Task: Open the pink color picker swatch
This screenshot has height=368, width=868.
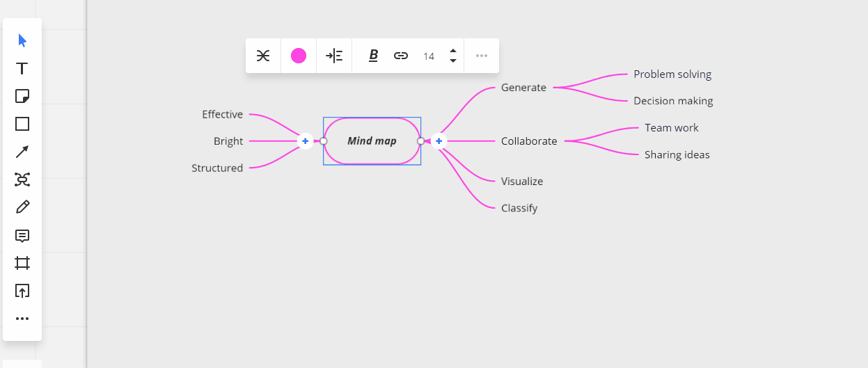Action: point(299,56)
